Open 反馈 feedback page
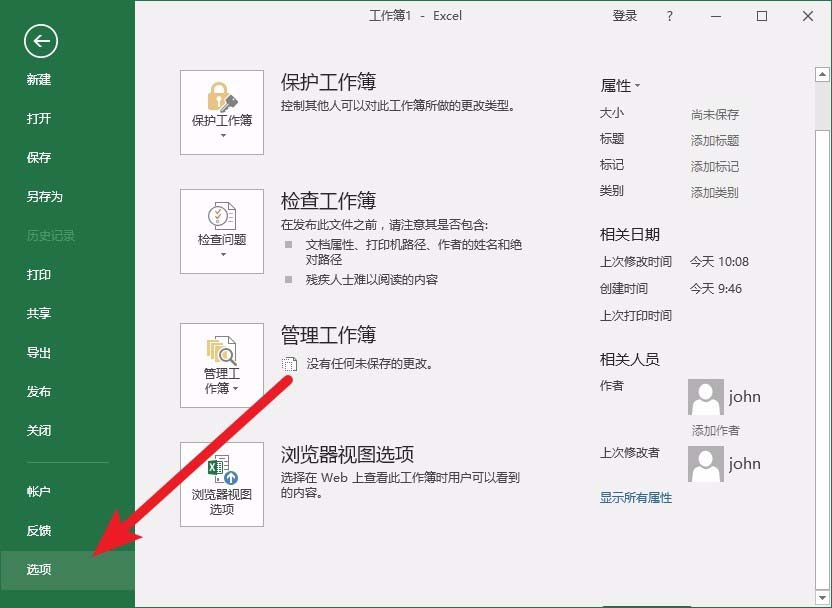832x608 pixels. point(39,531)
